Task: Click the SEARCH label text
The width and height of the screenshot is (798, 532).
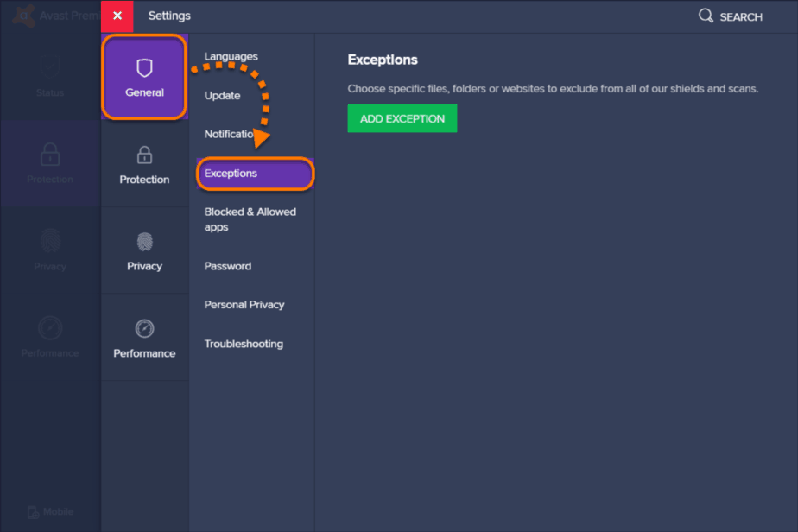Action: coord(741,17)
